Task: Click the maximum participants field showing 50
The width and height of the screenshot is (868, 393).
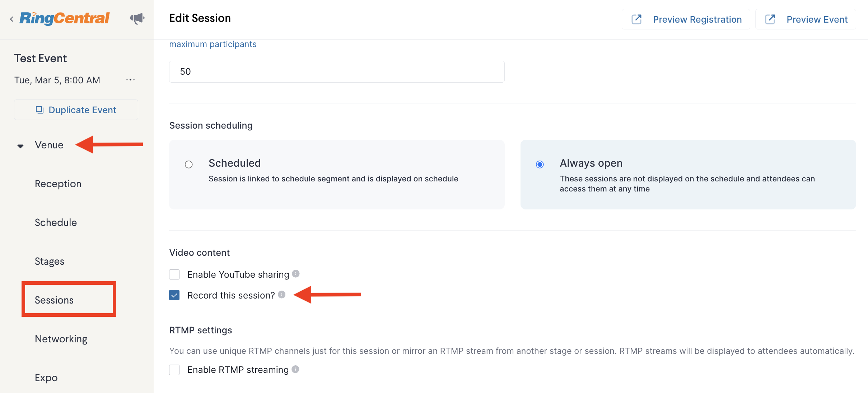Action: point(337,71)
